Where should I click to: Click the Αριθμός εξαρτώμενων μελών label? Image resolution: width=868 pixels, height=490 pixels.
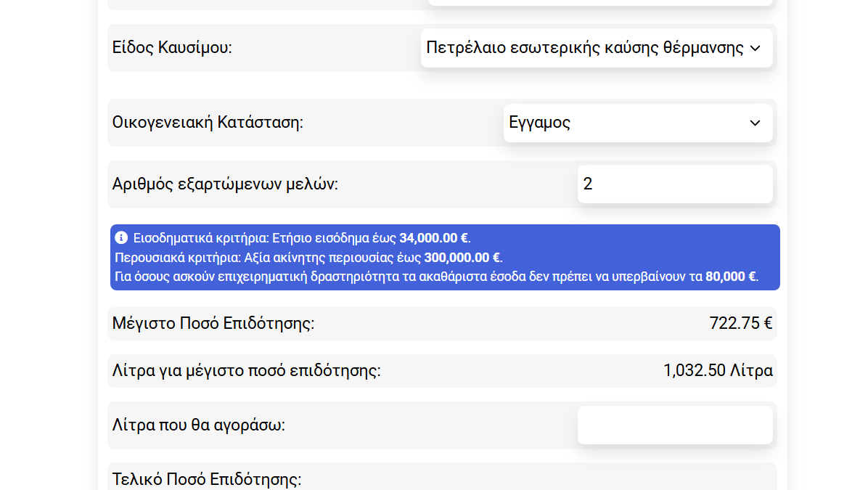click(x=225, y=184)
